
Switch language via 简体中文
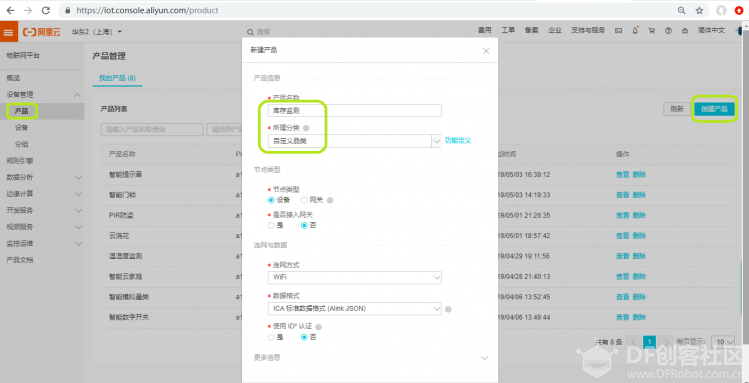coord(711,30)
